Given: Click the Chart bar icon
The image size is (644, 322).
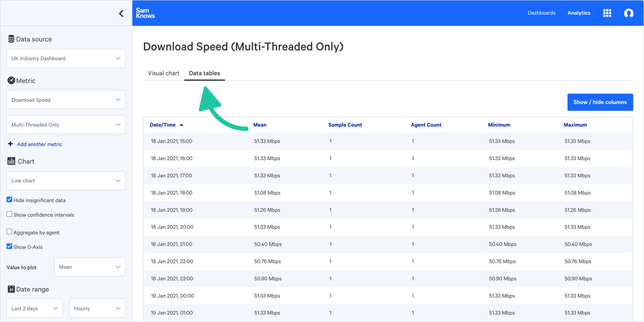Looking at the screenshot, I should [11, 161].
